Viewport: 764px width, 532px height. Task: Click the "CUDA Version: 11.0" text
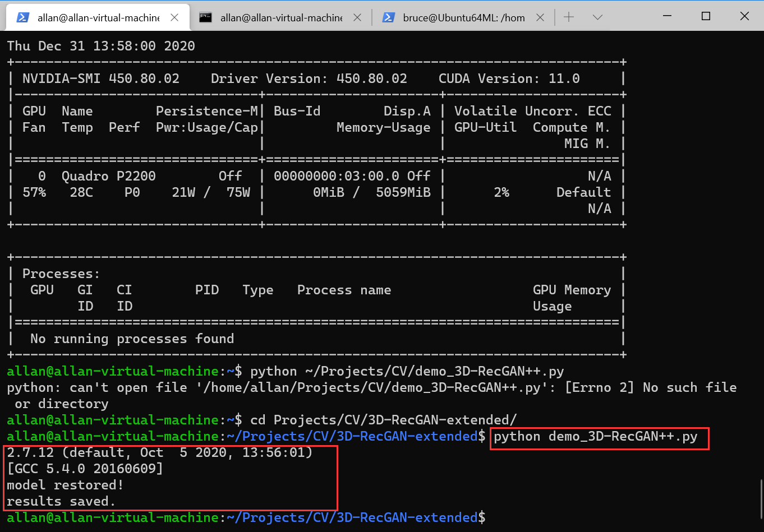(x=509, y=78)
